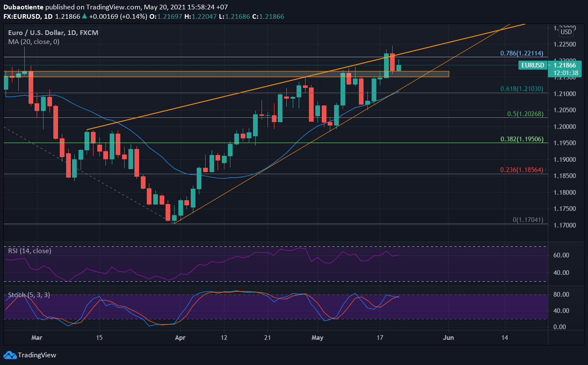588x365 pixels.
Task: Click the TradingView logo icon
Action: click(10, 355)
